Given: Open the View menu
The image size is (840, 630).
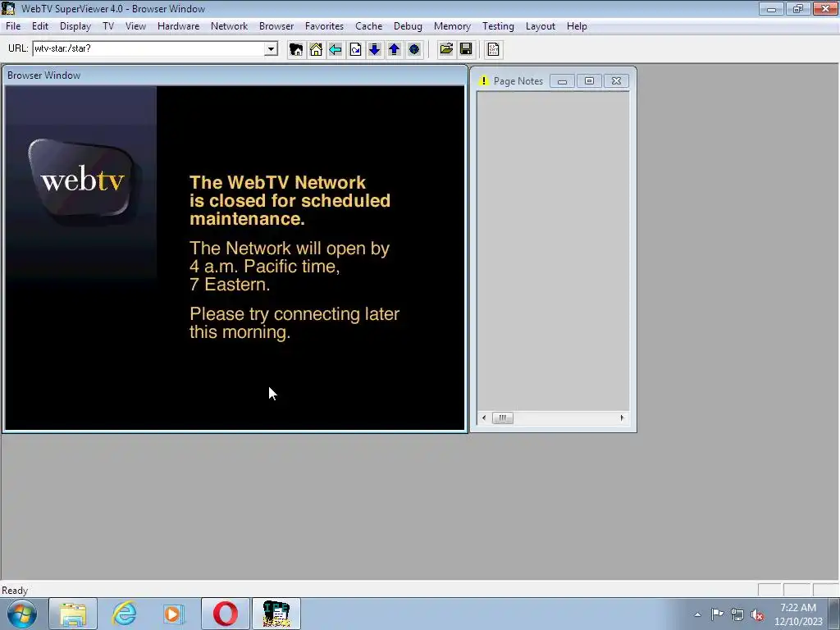Looking at the screenshot, I should pyautogui.click(x=135, y=26).
